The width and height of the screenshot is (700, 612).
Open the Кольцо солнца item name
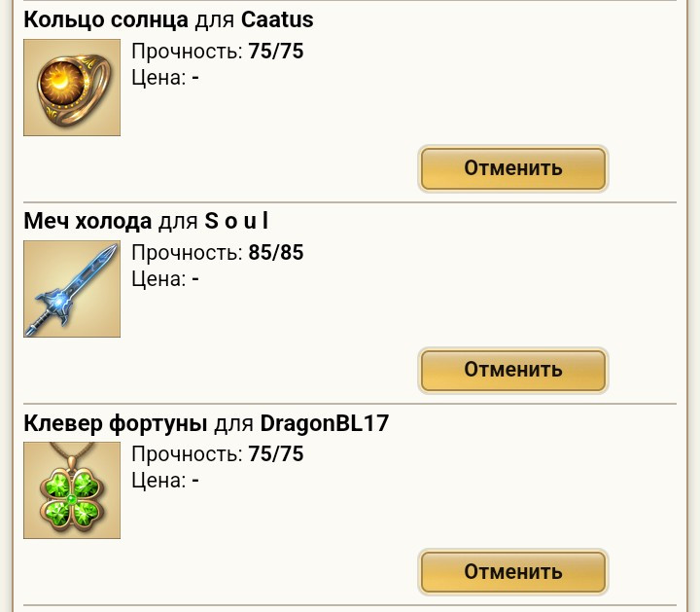coord(106,20)
